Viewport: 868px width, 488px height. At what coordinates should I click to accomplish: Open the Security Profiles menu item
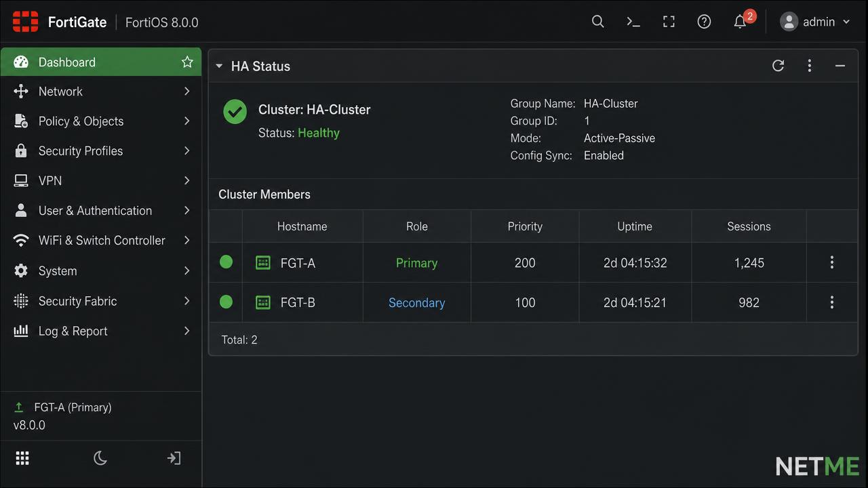[x=101, y=150]
